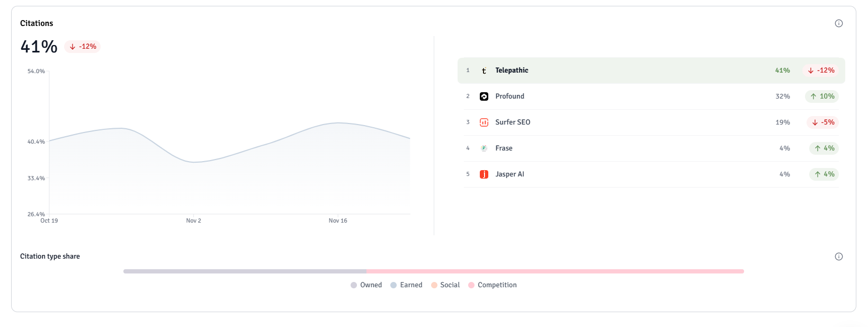Click the Surfer SEO logo icon
The width and height of the screenshot is (868, 327).
pos(484,122)
